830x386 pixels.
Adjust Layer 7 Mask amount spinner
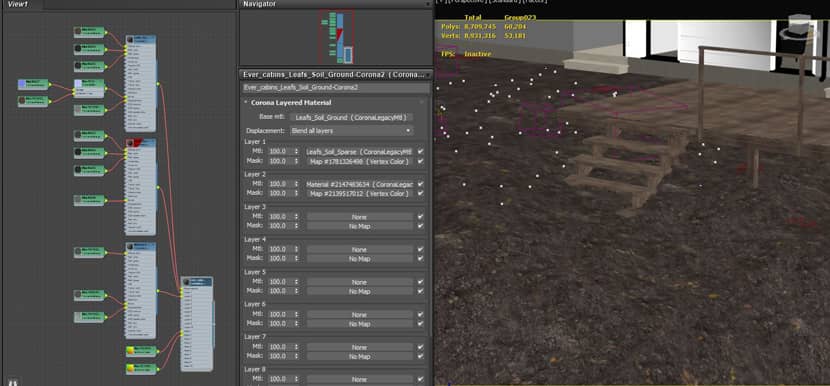click(296, 357)
